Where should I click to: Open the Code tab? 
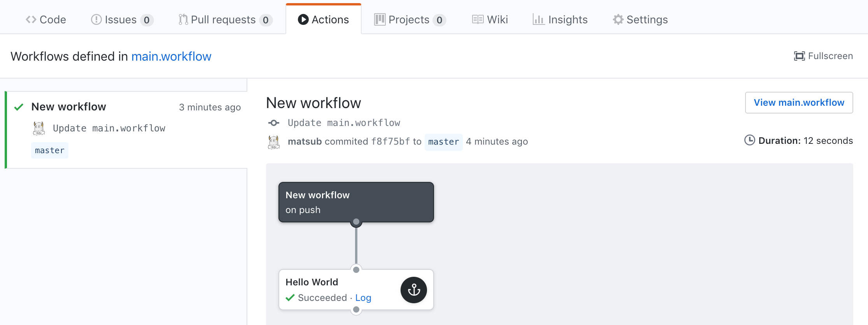(x=46, y=19)
